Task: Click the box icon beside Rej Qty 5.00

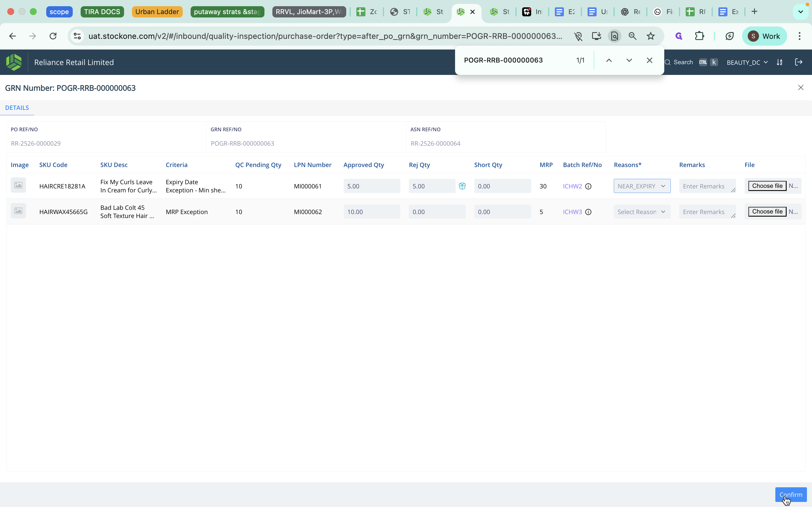Action: tap(462, 186)
